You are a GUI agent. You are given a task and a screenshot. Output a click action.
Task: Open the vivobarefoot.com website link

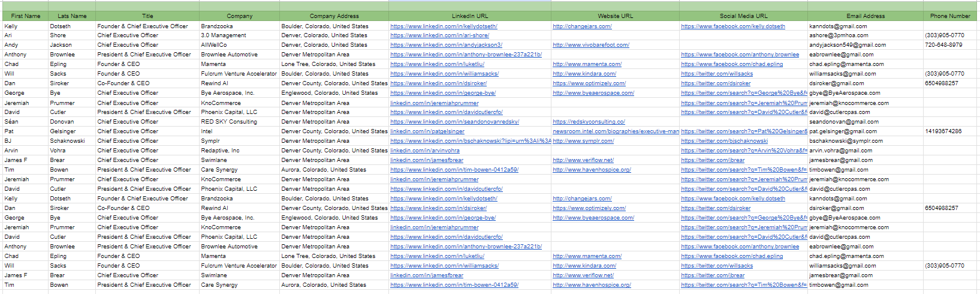591,45
